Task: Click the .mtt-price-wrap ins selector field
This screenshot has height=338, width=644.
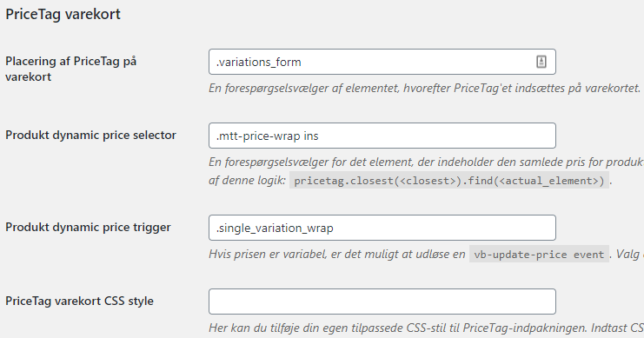Action: point(382,136)
